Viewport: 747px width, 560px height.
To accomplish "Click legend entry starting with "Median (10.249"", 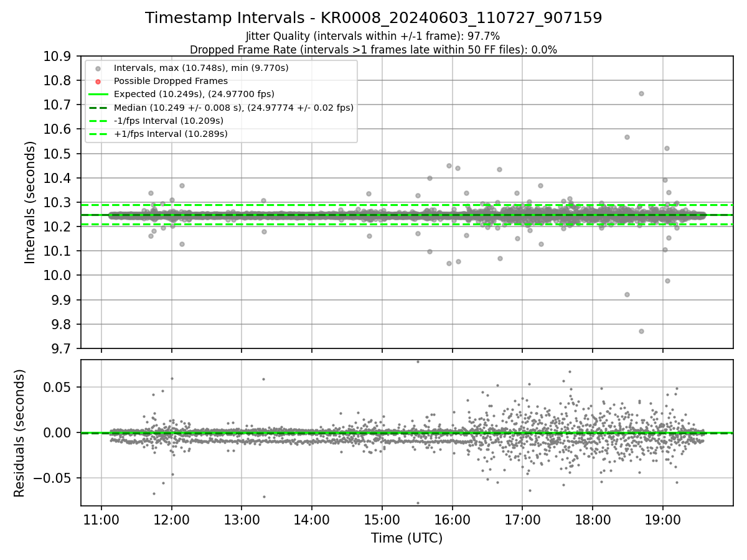I will tap(233, 108).
